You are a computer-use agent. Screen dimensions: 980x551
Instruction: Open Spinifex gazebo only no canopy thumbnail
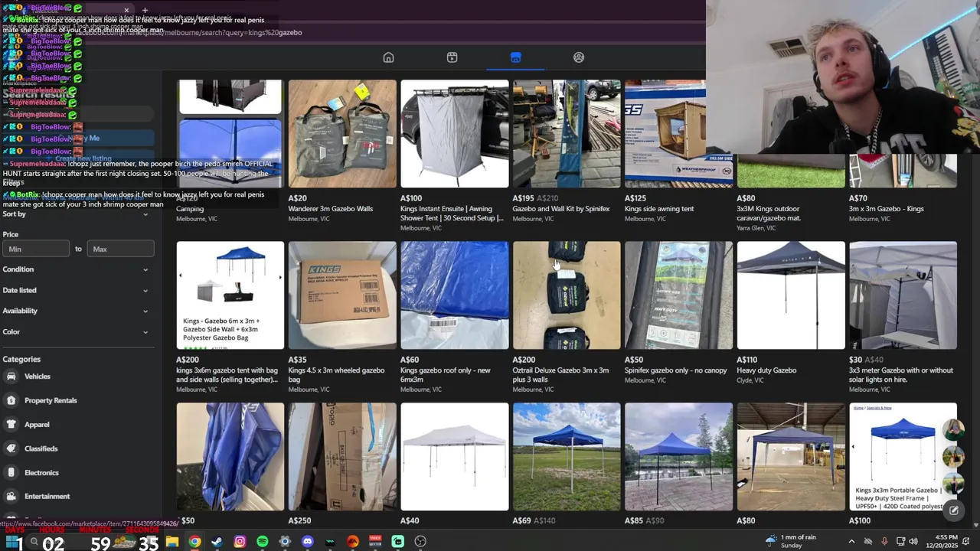[678, 295]
